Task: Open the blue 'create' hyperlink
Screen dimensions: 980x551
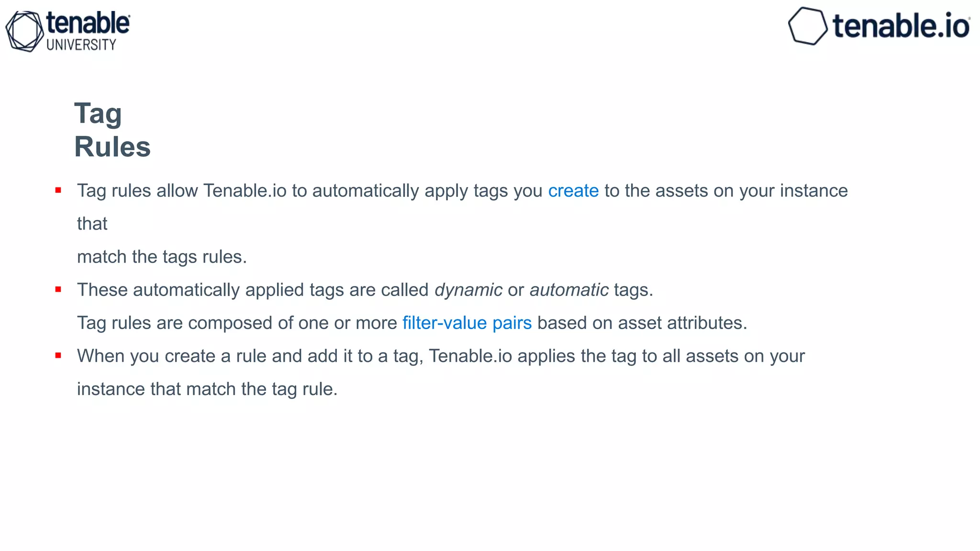Action: [x=573, y=191]
